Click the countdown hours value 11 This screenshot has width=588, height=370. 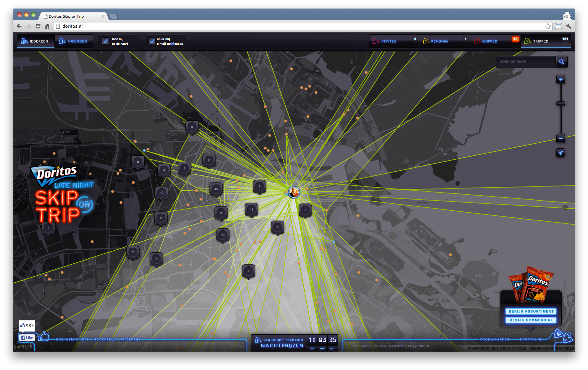pos(312,340)
